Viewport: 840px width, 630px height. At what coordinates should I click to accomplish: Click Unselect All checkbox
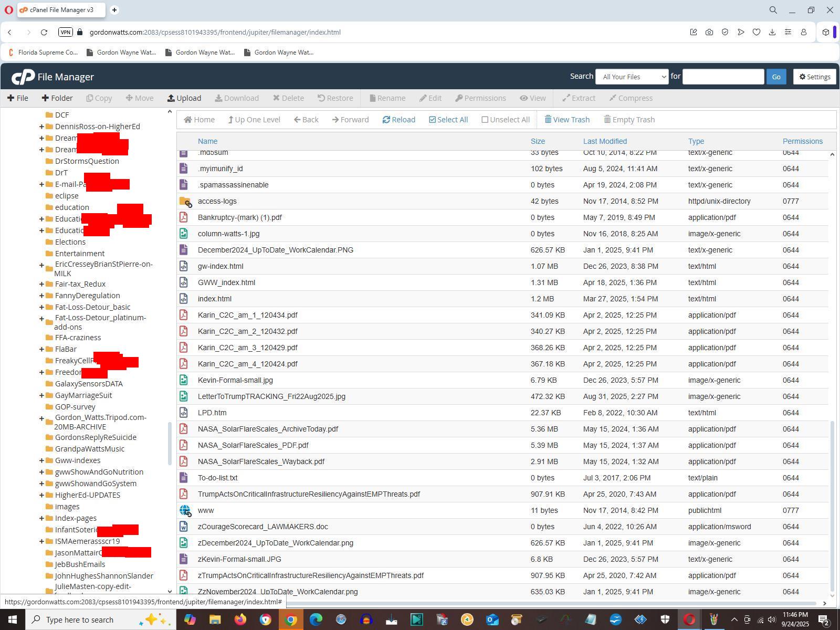[485, 120]
